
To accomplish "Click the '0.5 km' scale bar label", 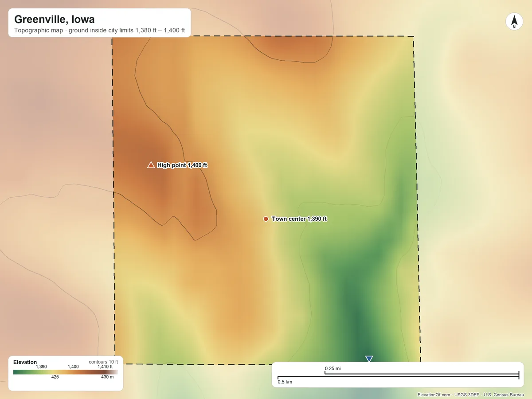I will point(285,382).
